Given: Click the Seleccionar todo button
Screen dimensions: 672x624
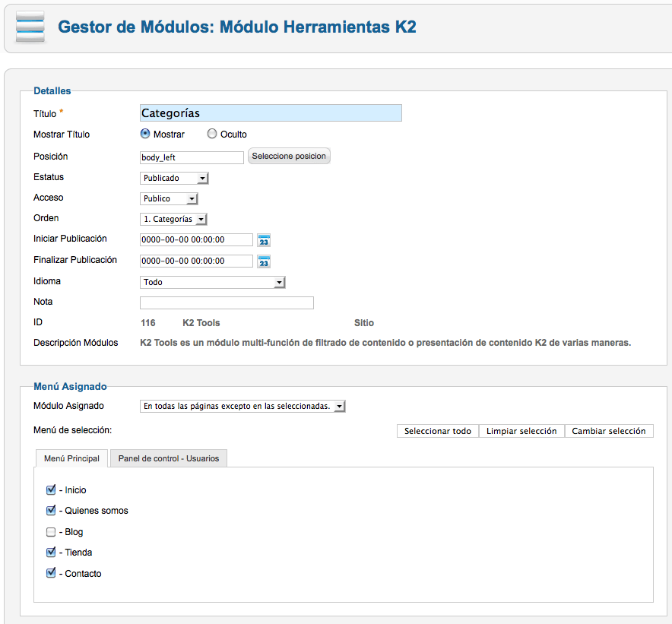Looking at the screenshot, I should [x=438, y=431].
